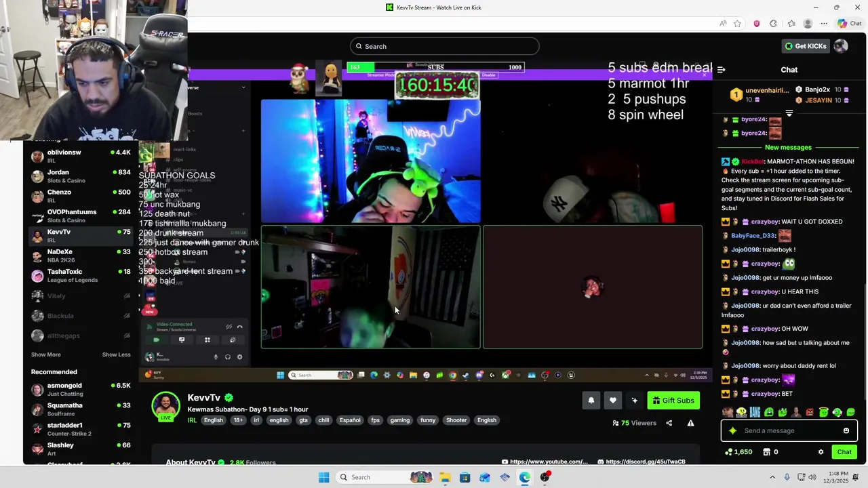
Task: Open Edge Settings and more menu
Action: [824, 24]
